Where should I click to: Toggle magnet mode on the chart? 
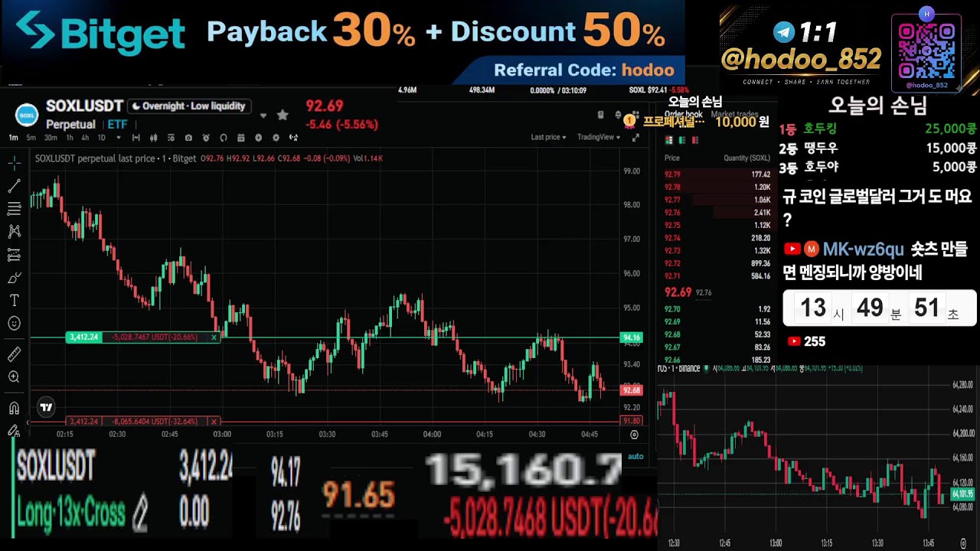tap(14, 408)
